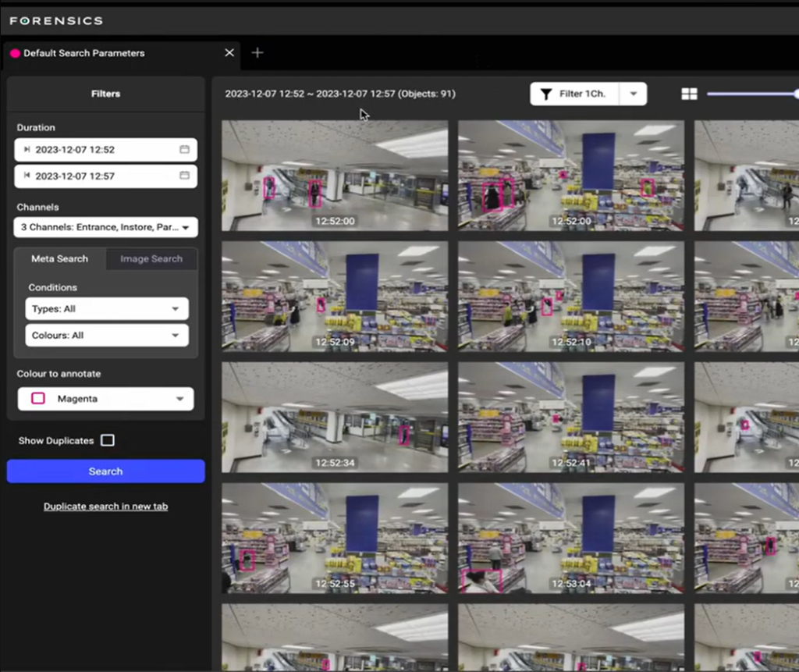Image resolution: width=799 pixels, height=672 pixels.
Task: Click the magenta swatch in annotate colour
Action: [37, 399]
